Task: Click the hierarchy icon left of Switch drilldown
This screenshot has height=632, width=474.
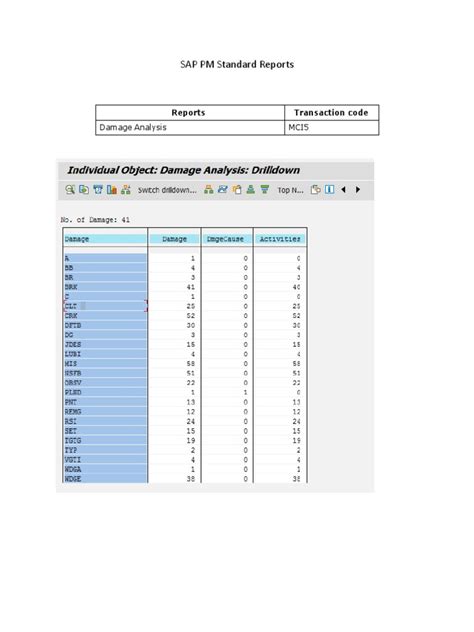Action: [x=126, y=189]
